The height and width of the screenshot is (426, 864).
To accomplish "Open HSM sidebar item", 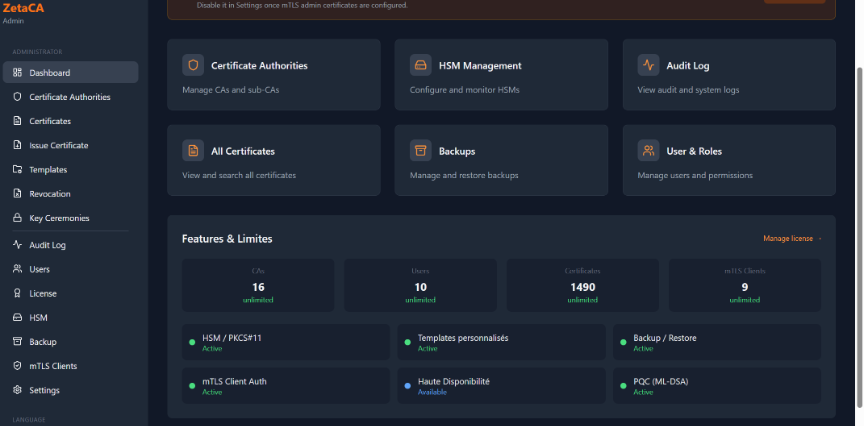I will [x=71, y=317].
